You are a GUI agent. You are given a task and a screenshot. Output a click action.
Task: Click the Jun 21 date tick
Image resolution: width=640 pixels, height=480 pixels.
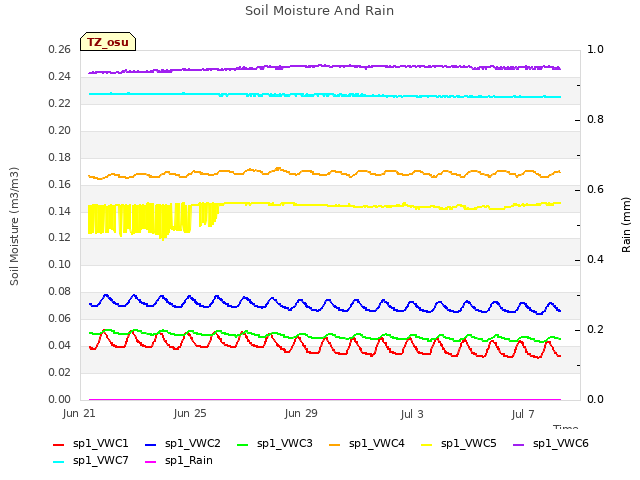point(79,414)
